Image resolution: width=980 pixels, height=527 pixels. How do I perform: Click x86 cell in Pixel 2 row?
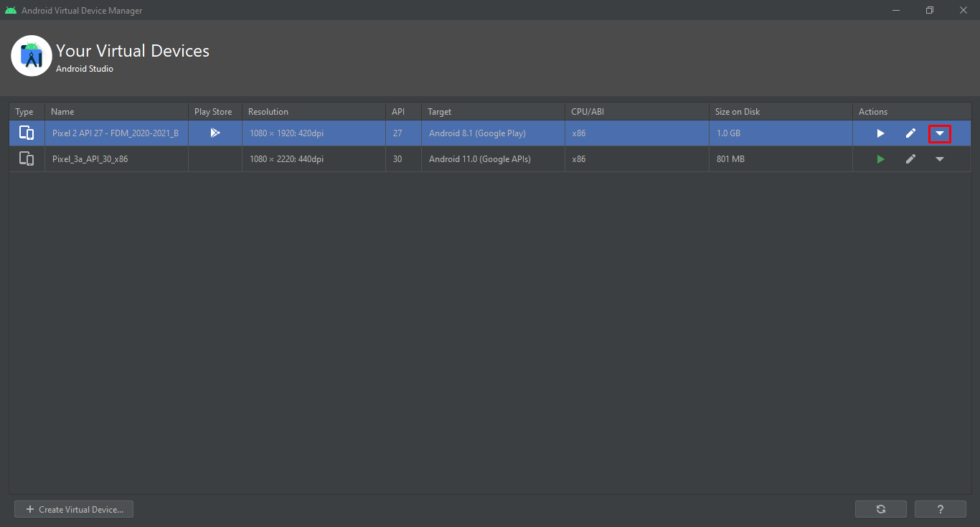tap(637, 133)
